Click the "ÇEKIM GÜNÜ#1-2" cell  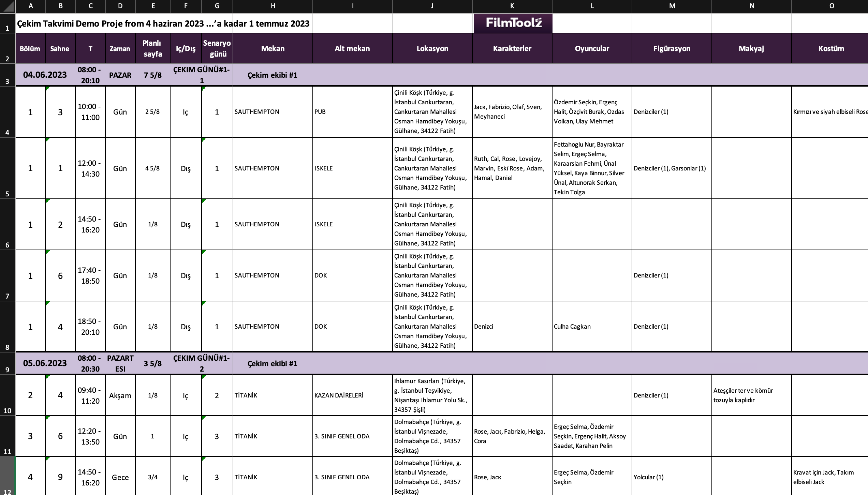pyautogui.click(x=201, y=363)
